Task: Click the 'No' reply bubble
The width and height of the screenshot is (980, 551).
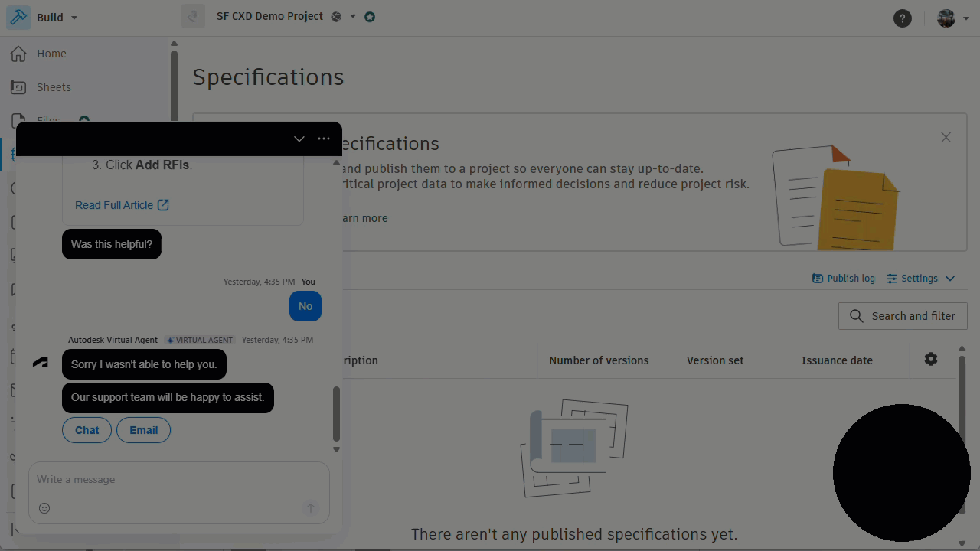Action: [305, 306]
